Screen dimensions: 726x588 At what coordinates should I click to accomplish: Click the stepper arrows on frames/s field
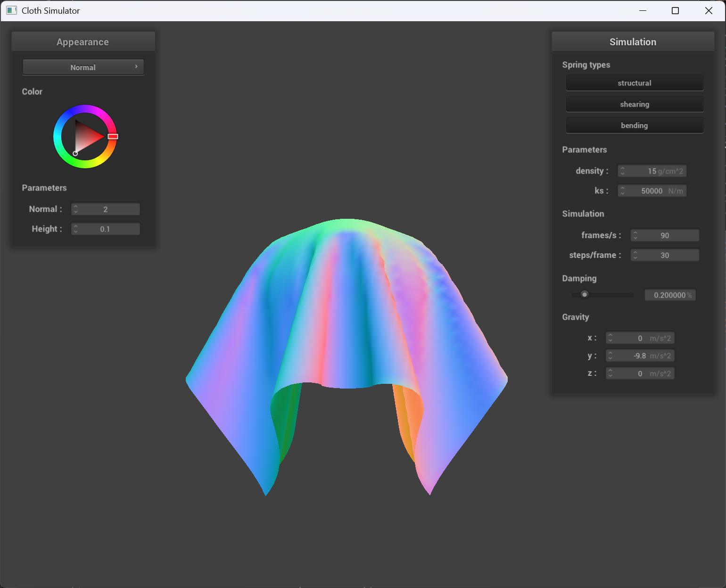click(x=635, y=235)
